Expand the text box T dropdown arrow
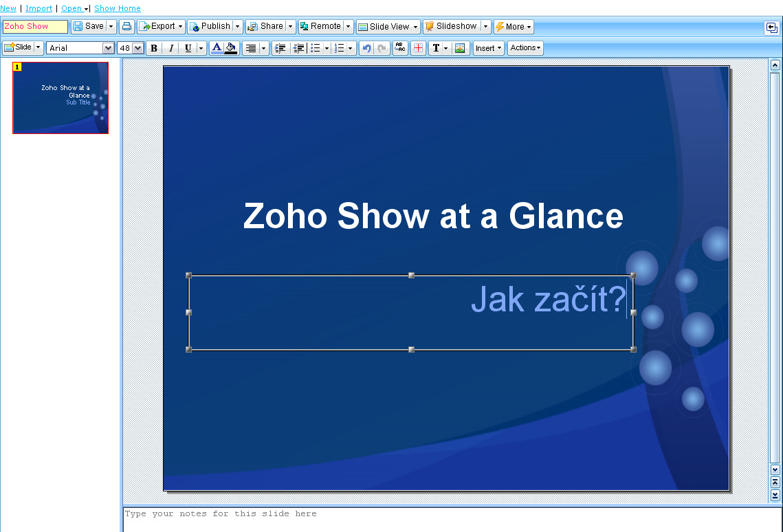The height and width of the screenshot is (532, 783). click(446, 48)
